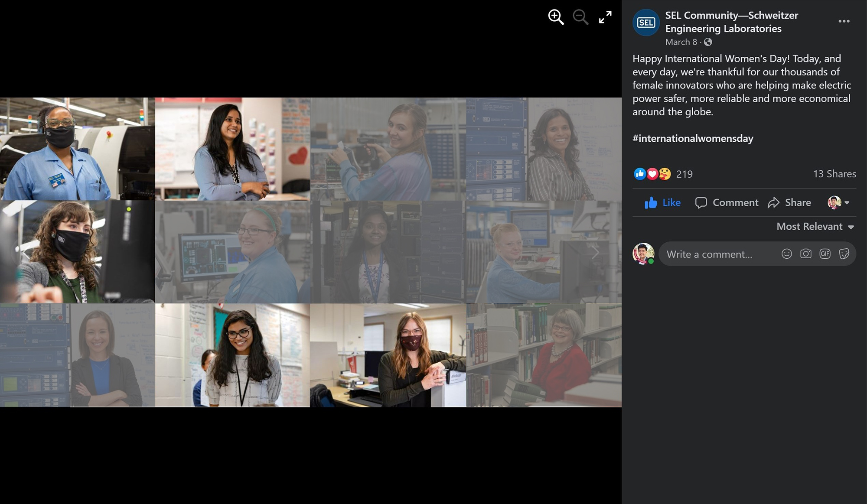This screenshot has height=504, width=867.
Task: Share the post
Action: click(x=789, y=202)
